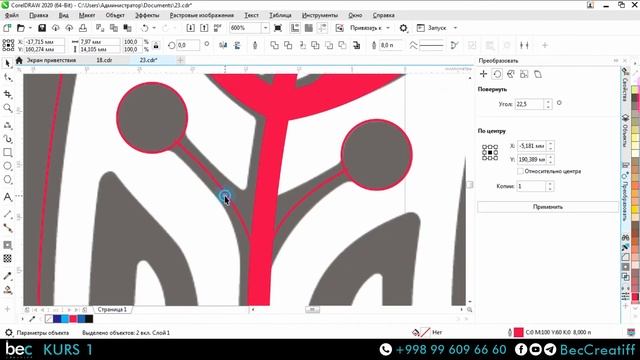Select the Drop Shadow effects tool

(x=7, y=245)
